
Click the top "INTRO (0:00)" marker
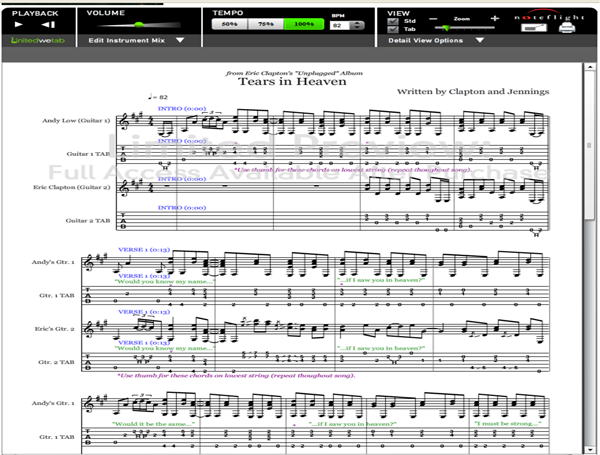(x=182, y=109)
